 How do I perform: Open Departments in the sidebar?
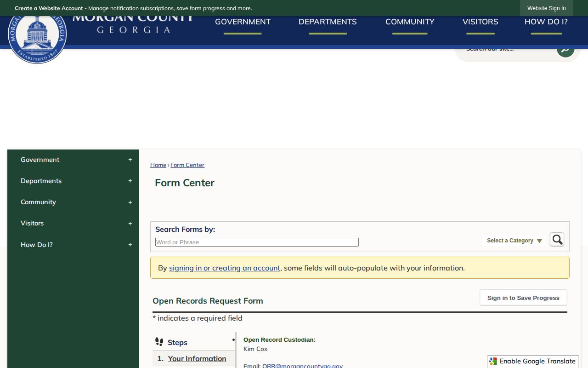[41, 181]
